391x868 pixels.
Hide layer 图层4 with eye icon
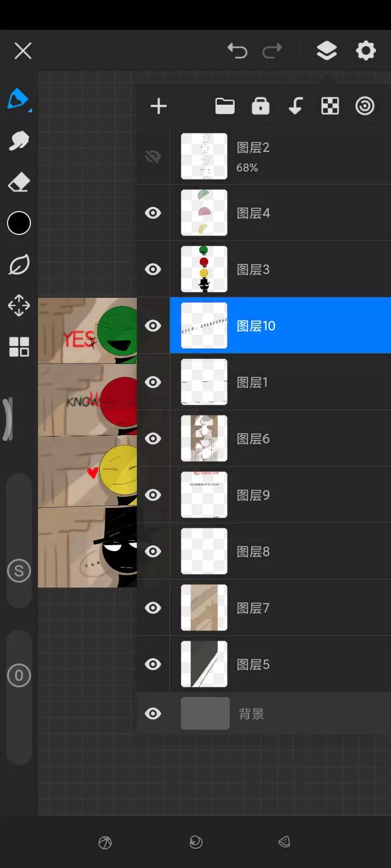coord(153,213)
